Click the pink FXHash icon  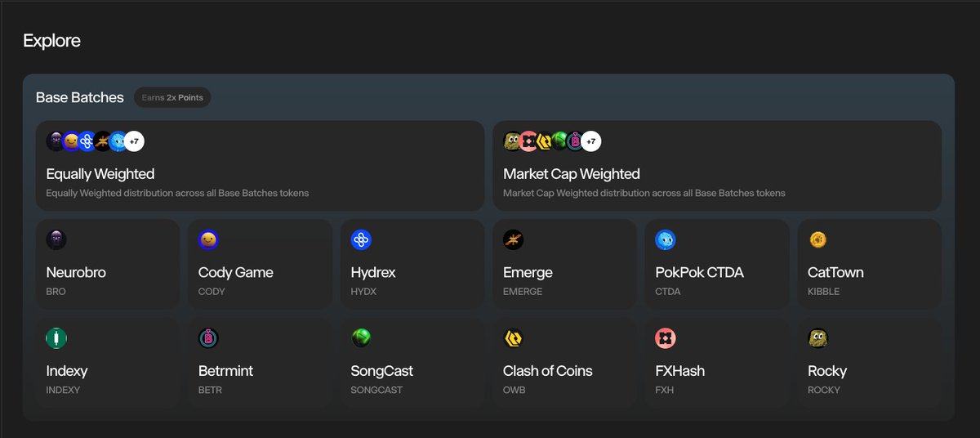pyautogui.click(x=666, y=337)
